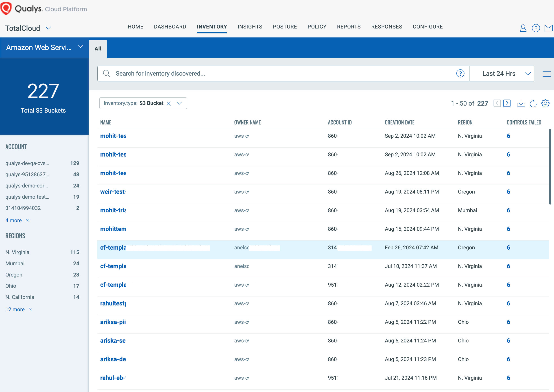Click controls failed 6 for ariksa-pii row
The height and width of the screenshot is (392, 554).
point(508,322)
